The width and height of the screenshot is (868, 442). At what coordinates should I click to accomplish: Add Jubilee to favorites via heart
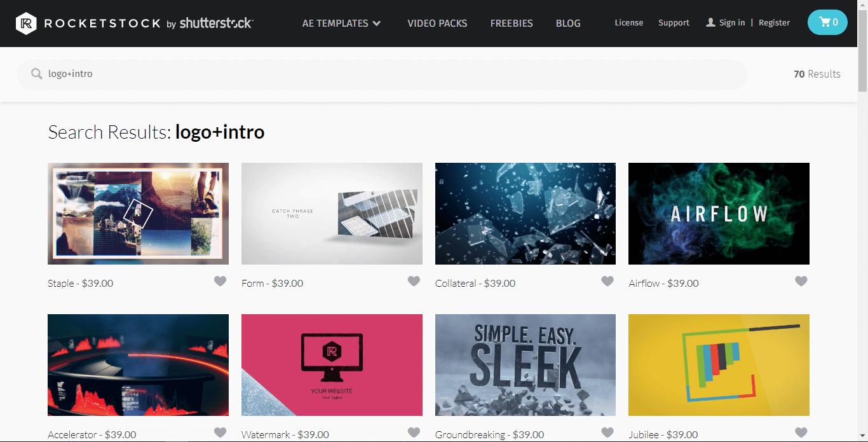(x=801, y=432)
